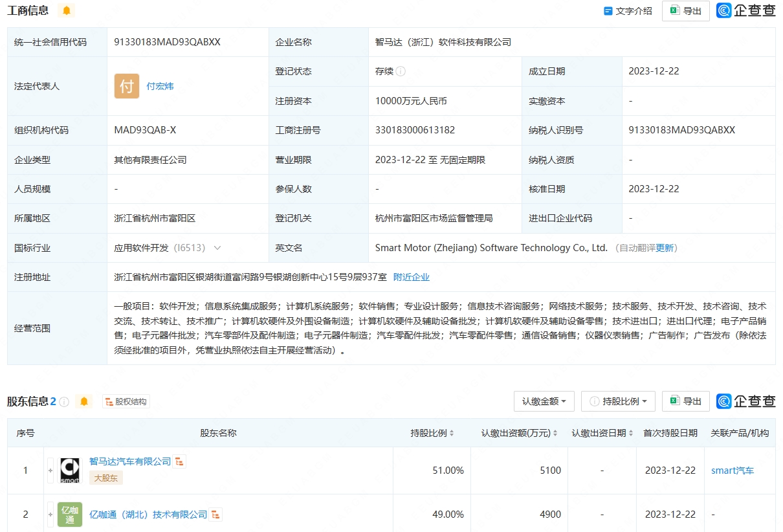The height and width of the screenshot is (532, 783).
Task: Click the info icon next to 存续
Action: [401, 71]
